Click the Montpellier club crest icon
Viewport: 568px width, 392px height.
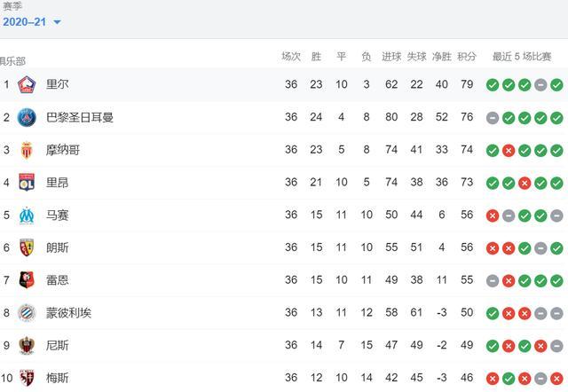pyautogui.click(x=27, y=312)
